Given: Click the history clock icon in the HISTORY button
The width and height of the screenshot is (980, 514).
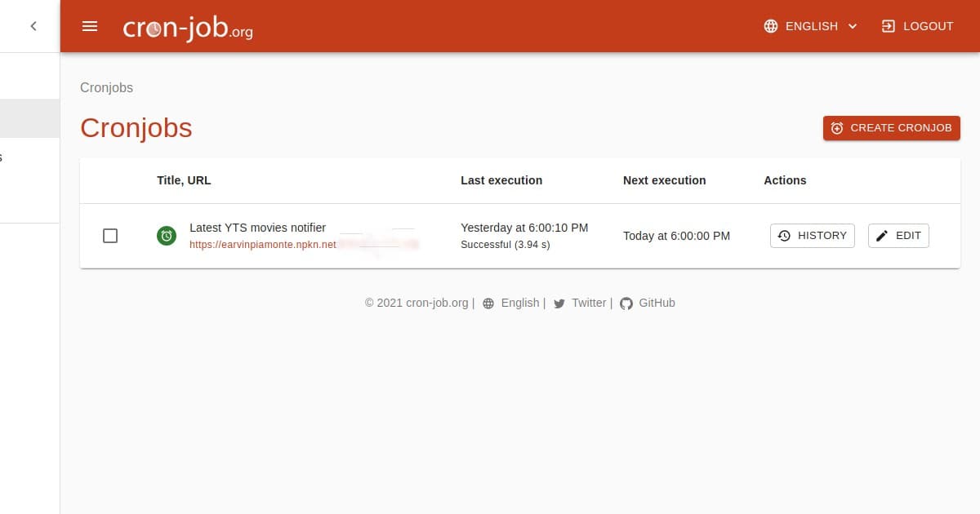Looking at the screenshot, I should [x=785, y=235].
